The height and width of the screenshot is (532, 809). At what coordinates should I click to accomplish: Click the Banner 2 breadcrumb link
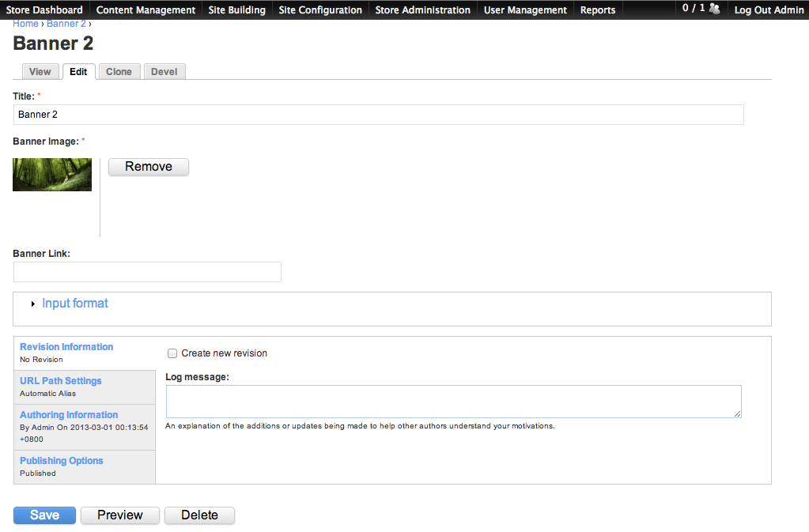pyautogui.click(x=66, y=24)
